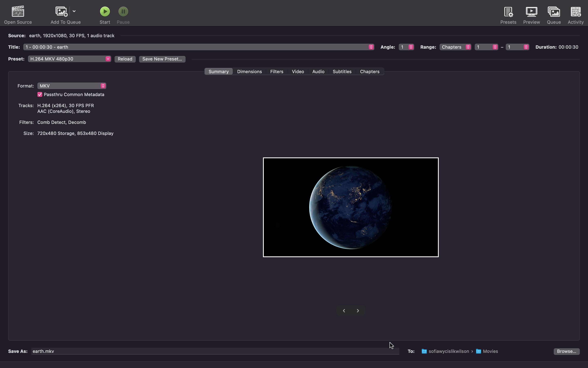Click the Reload preset button

click(125, 59)
